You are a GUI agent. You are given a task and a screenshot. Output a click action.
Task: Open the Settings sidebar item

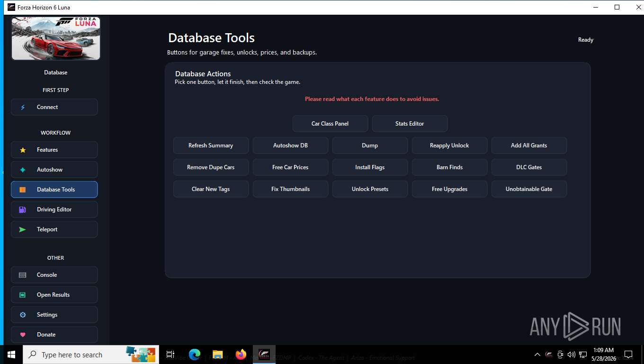coord(54,315)
